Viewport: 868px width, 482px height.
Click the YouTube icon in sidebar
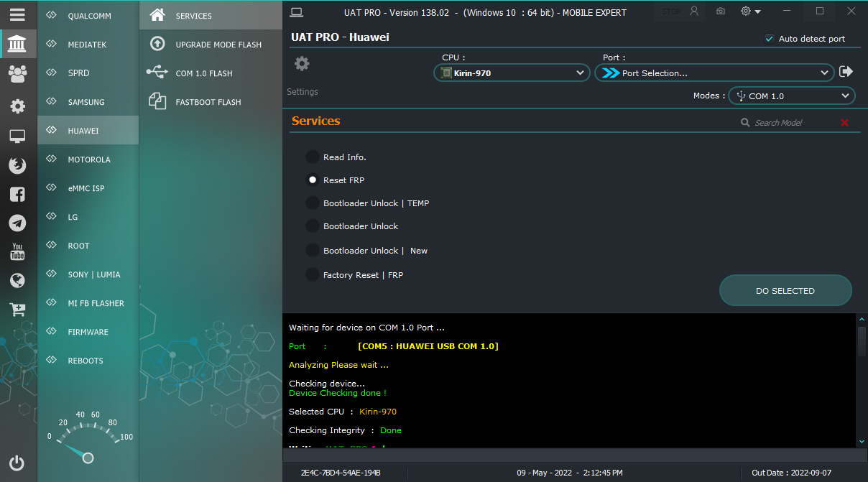(17, 251)
